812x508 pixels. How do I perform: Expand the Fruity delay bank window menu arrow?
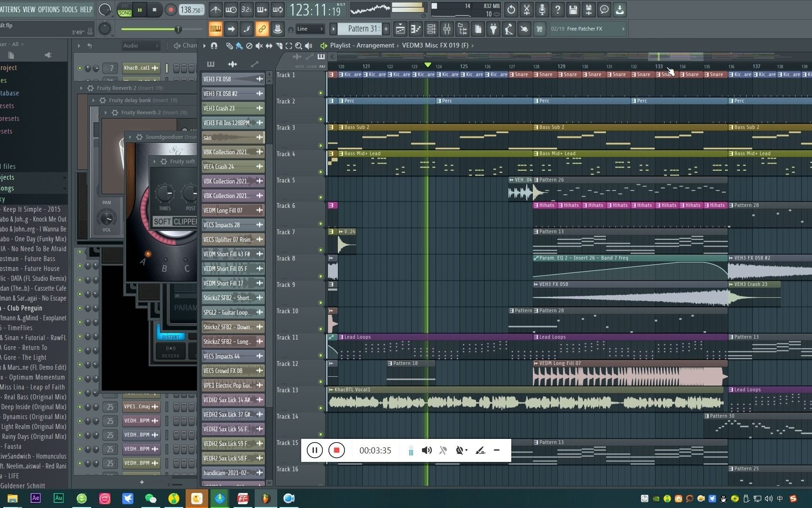click(x=94, y=100)
